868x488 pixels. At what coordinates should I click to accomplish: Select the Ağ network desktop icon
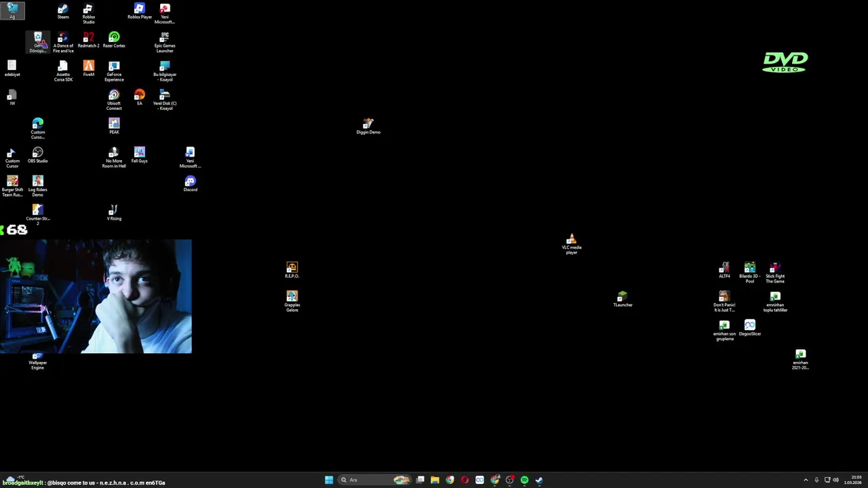pyautogui.click(x=12, y=11)
